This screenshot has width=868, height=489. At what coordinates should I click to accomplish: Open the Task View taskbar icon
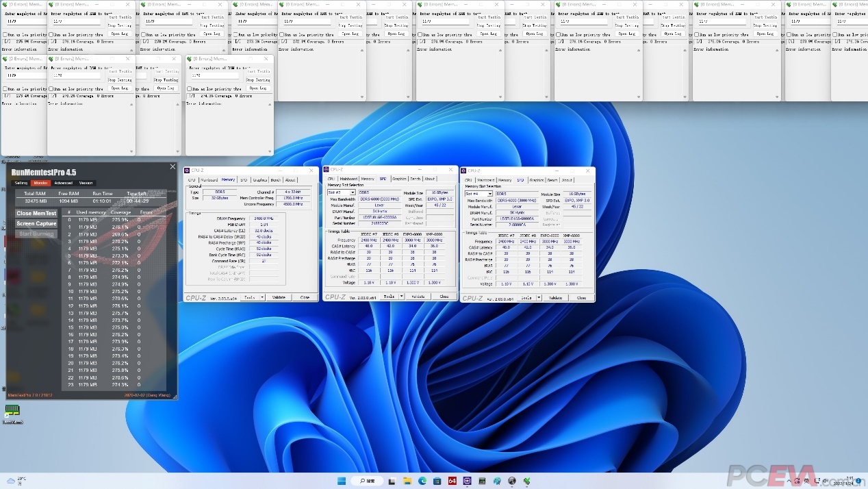coord(392,481)
